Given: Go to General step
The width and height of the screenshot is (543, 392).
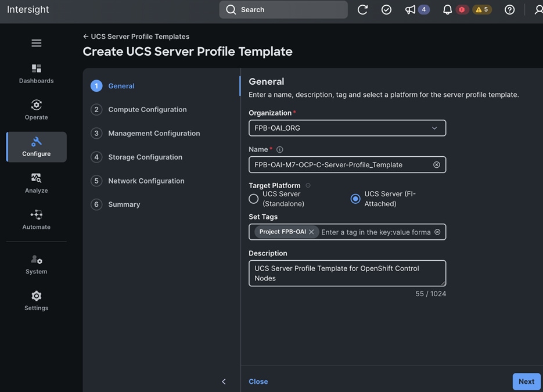Looking at the screenshot, I should point(113,86).
